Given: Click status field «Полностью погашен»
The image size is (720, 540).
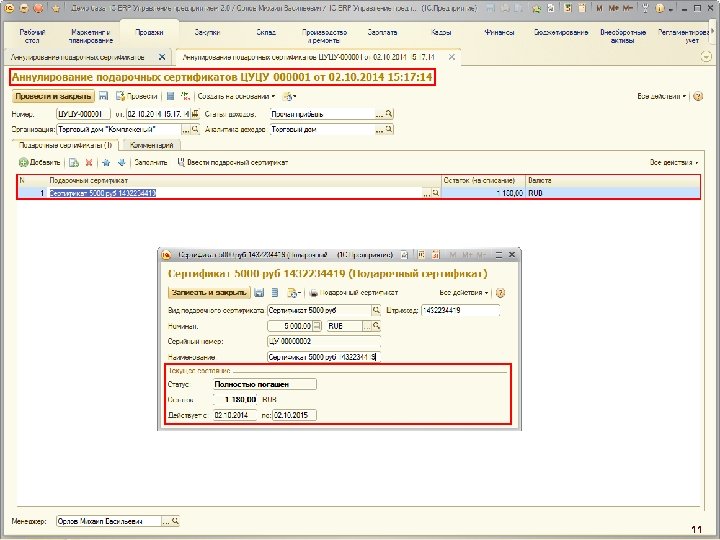Looking at the screenshot, I should 264,384.
